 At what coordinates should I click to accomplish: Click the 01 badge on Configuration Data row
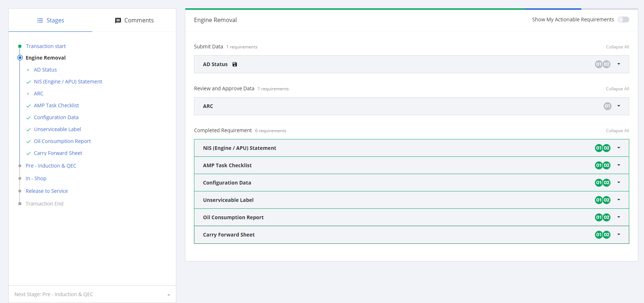coord(599,183)
